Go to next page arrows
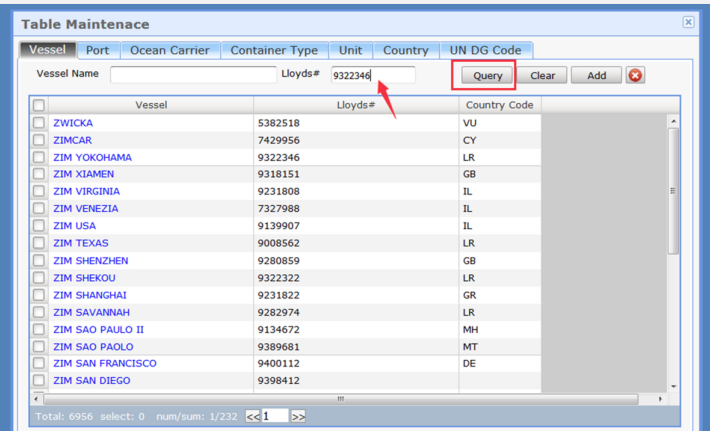This screenshot has height=431, width=710. [x=298, y=415]
